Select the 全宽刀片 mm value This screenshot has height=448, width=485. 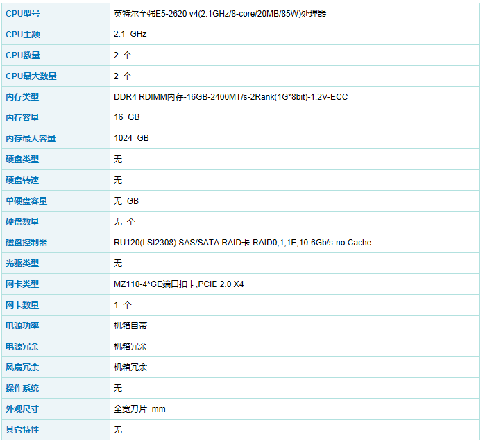[x=139, y=408]
